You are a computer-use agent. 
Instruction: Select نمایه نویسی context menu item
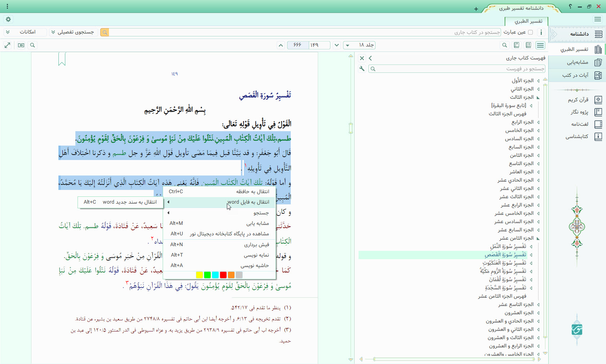pyautogui.click(x=219, y=255)
